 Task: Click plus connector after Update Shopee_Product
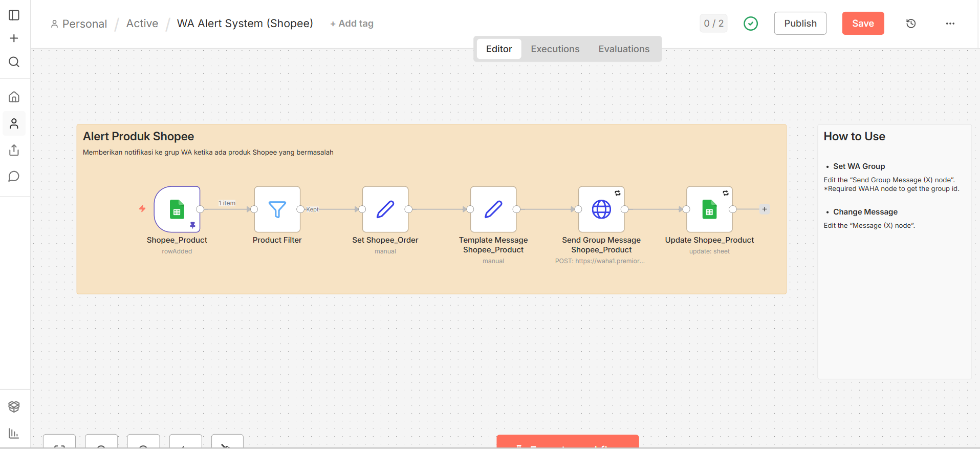(764, 209)
